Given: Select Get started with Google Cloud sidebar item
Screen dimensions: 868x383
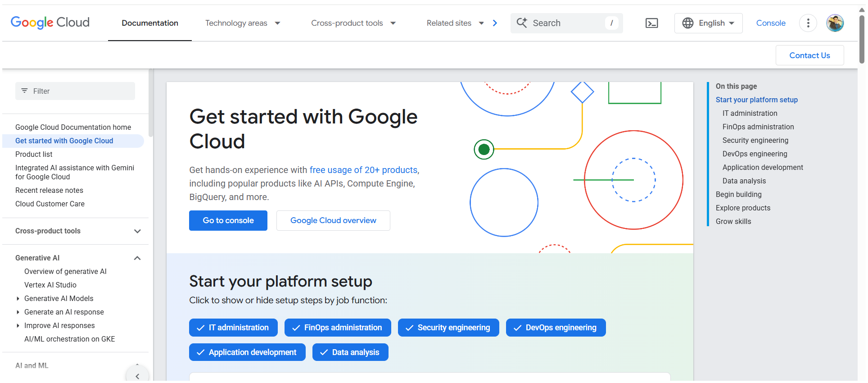Looking at the screenshot, I should click(x=73, y=141).
